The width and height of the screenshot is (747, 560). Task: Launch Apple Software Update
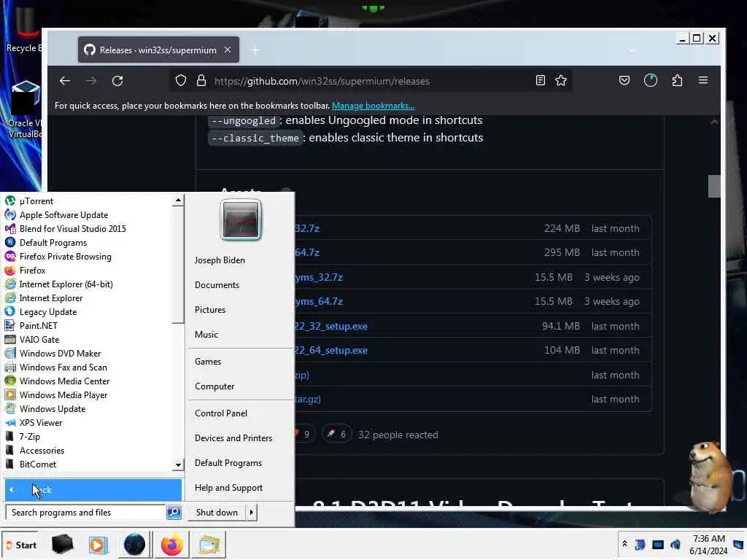tap(63, 215)
